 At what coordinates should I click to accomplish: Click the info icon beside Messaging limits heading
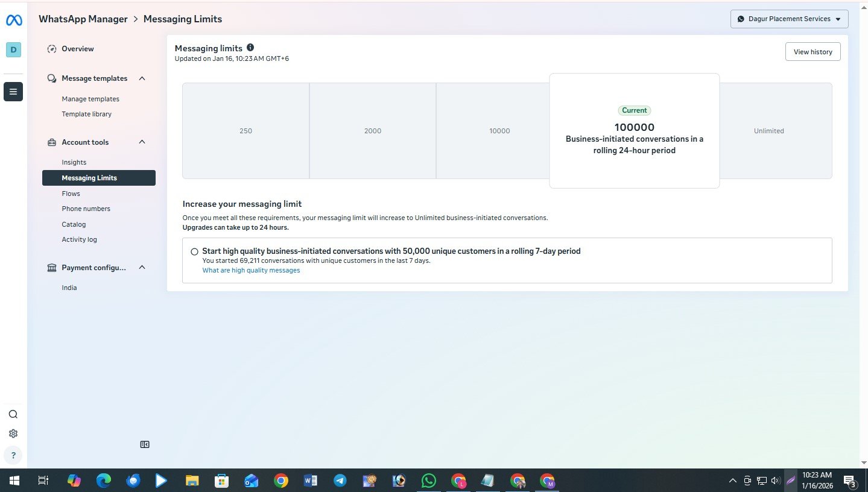pos(250,48)
